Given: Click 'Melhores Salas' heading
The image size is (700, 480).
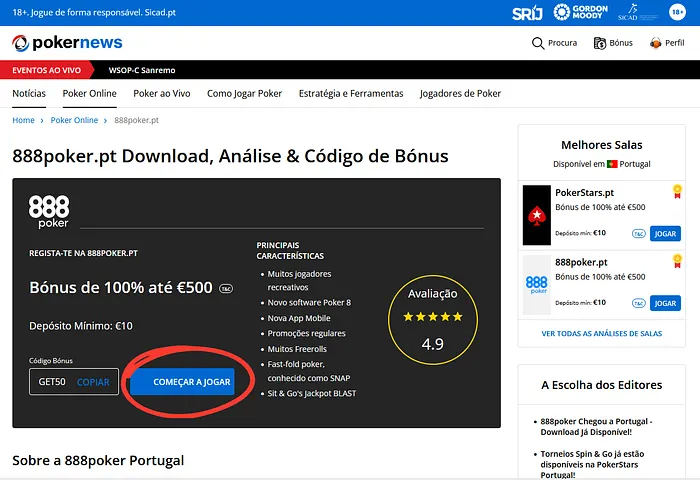Looking at the screenshot, I should point(601,145).
